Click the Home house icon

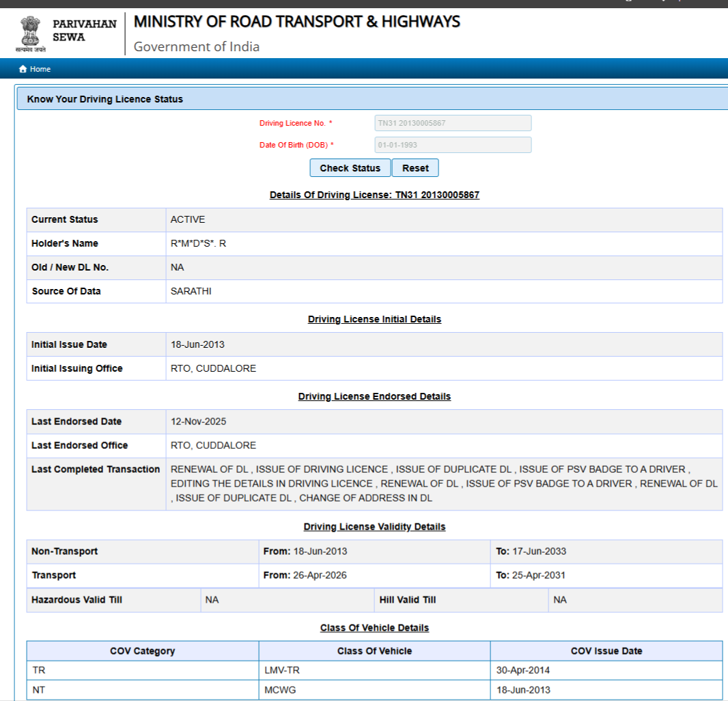tap(23, 69)
